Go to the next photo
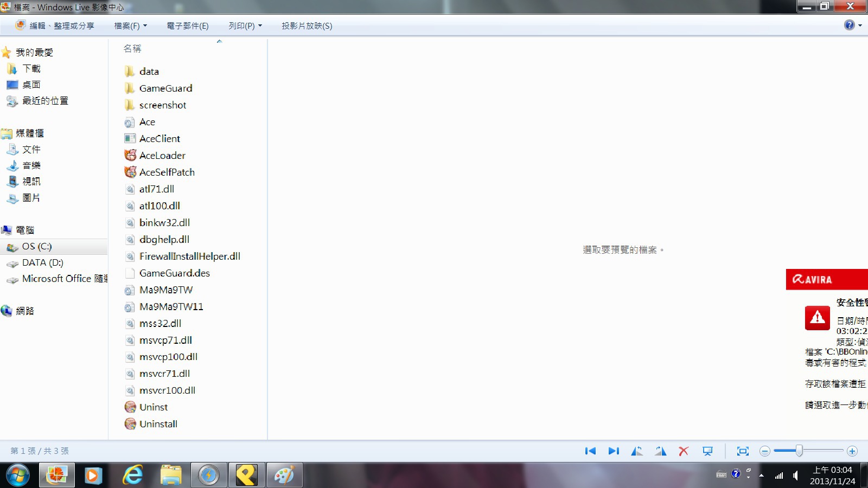The width and height of the screenshot is (868, 488). (614, 451)
